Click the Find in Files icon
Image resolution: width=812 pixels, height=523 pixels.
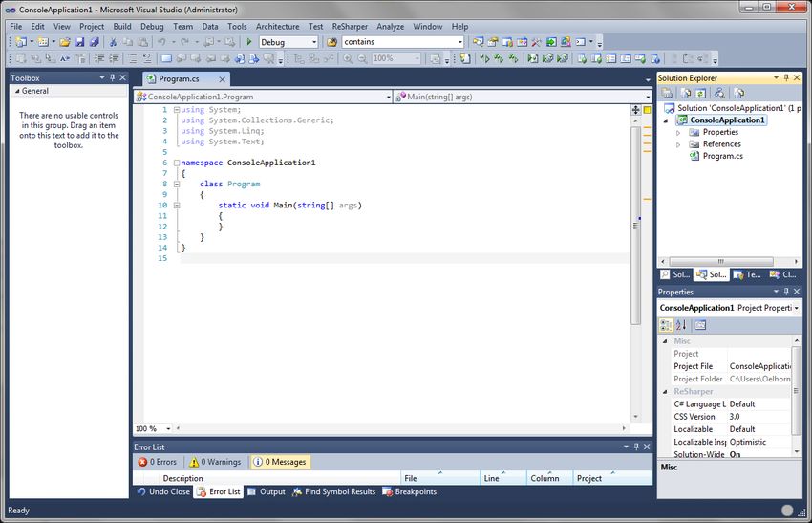click(331, 42)
